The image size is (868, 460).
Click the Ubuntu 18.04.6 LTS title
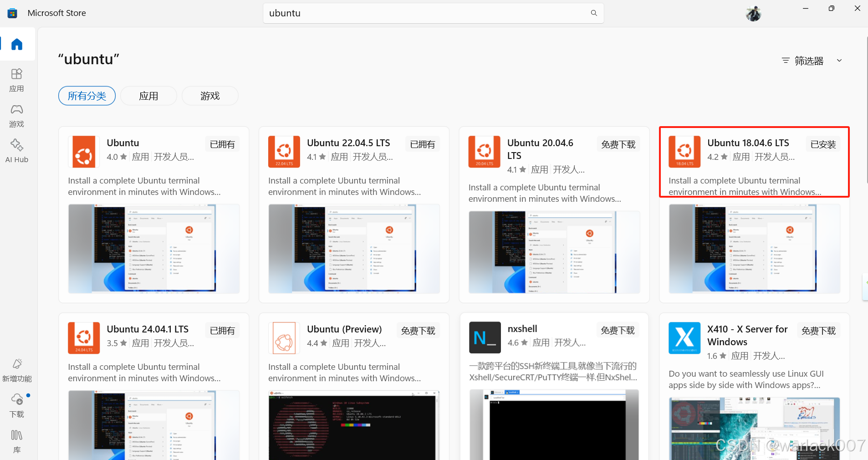click(748, 143)
